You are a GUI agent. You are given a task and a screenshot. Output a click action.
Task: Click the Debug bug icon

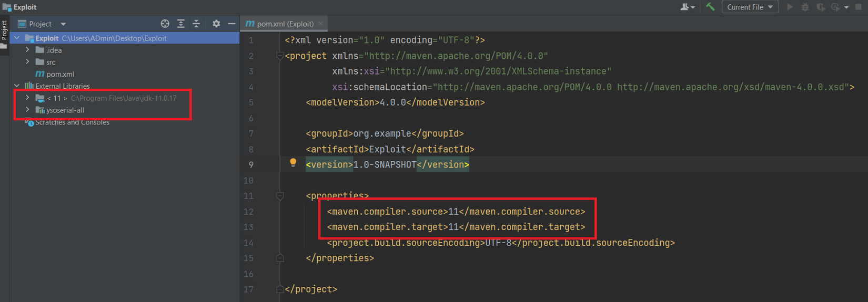pyautogui.click(x=805, y=7)
